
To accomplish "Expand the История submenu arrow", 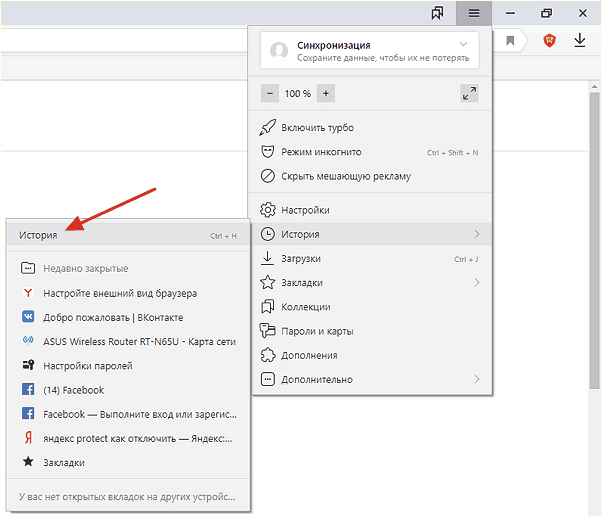I will click(x=477, y=234).
